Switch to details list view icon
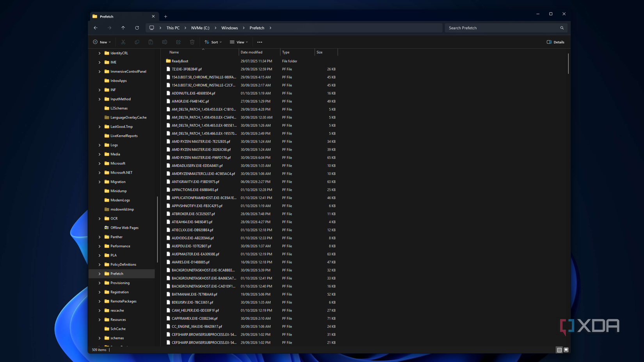 [x=559, y=350]
